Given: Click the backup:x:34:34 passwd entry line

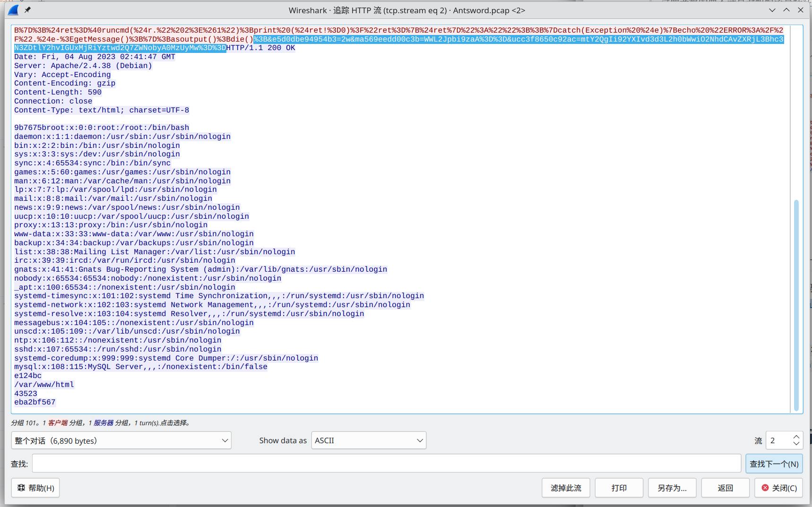Looking at the screenshot, I should coord(134,243).
